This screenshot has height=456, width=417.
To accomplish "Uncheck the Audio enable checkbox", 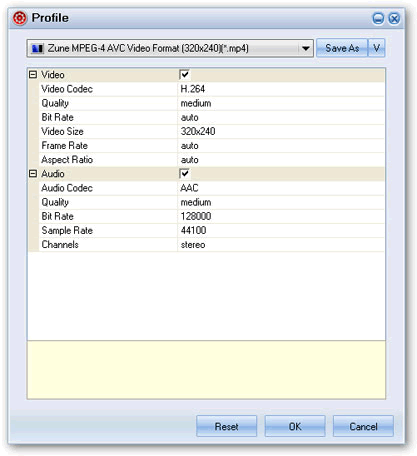I will pyautogui.click(x=184, y=173).
